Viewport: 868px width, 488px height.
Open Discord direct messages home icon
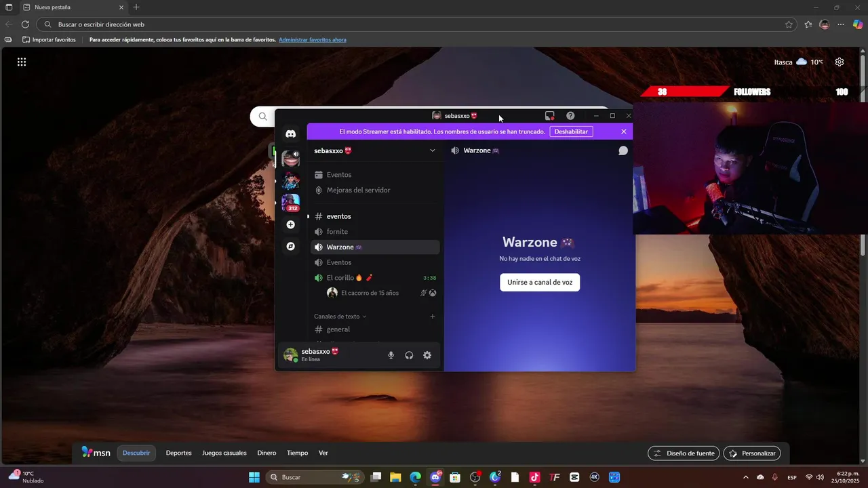(290, 134)
